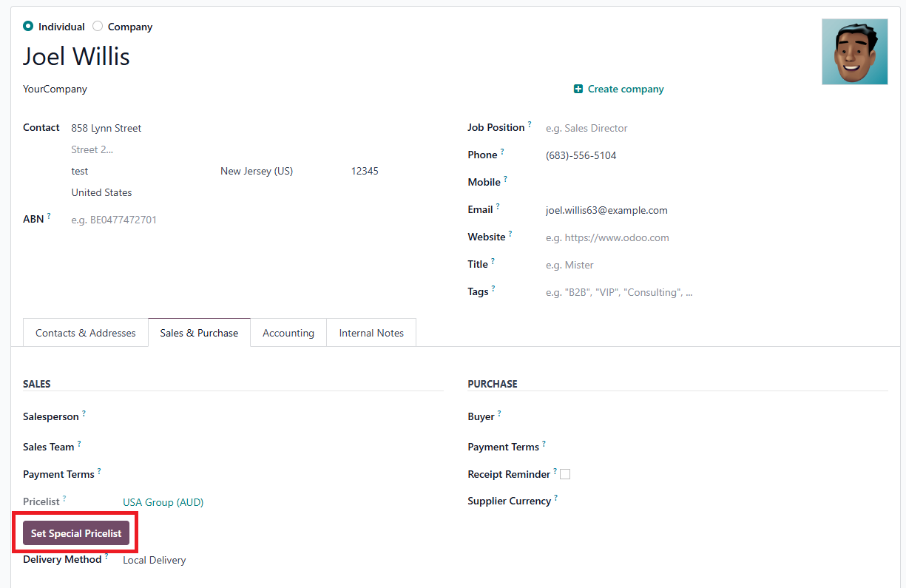Click the help icon beside Supplier Currency
The image size is (906, 588).
coord(555,498)
